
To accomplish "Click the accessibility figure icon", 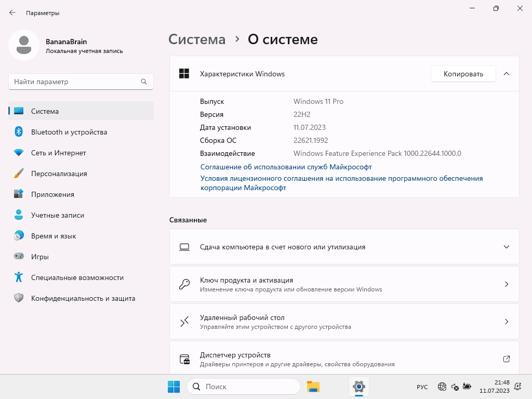I will [19, 277].
